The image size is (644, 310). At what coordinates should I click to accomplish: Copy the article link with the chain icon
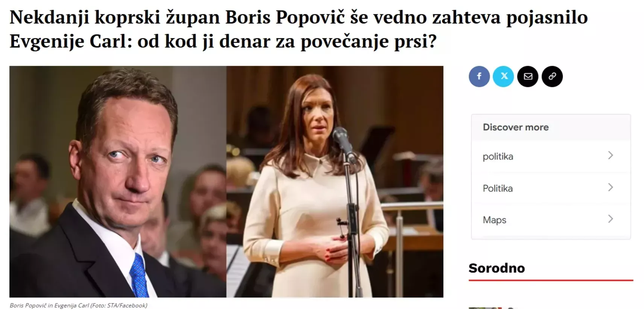(552, 76)
